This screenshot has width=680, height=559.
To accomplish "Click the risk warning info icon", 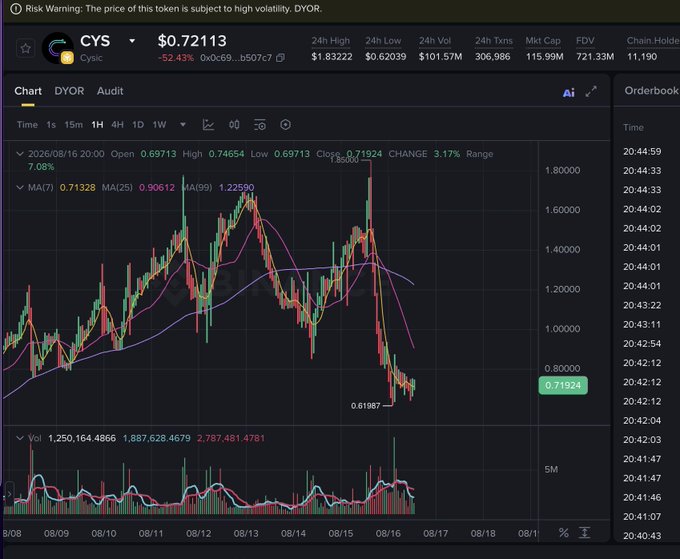I will (x=16, y=9).
